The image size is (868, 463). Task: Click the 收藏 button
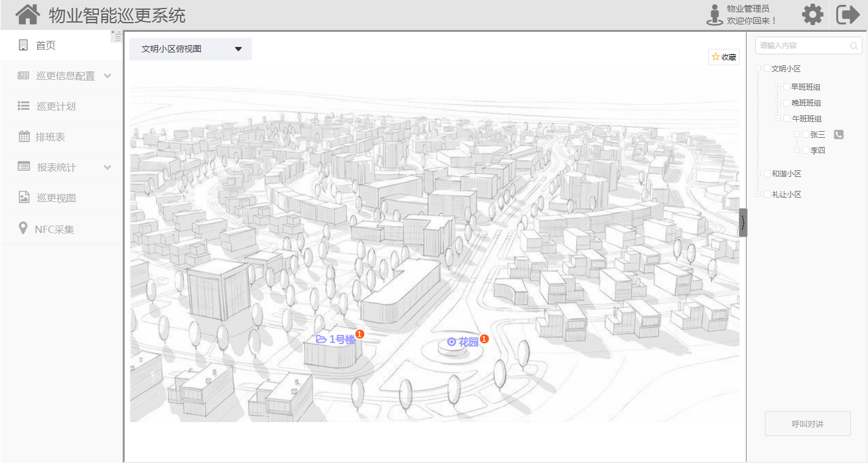(x=724, y=57)
